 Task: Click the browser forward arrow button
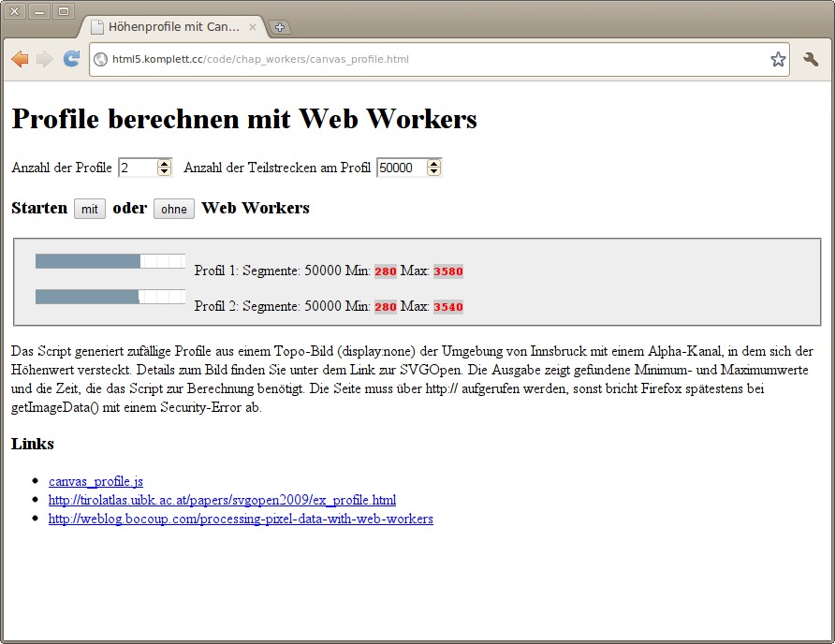pyautogui.click(x=44, y=59)
